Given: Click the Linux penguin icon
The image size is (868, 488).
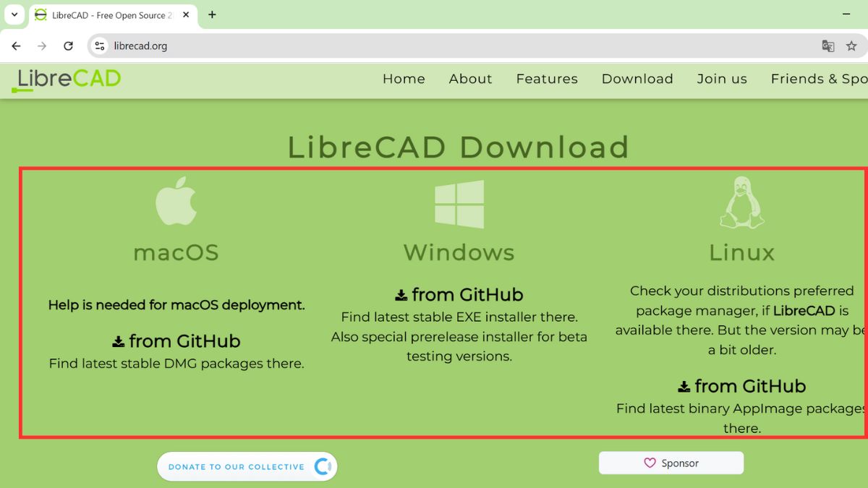Looking at the screenshot, I should (x=742, y=202).
